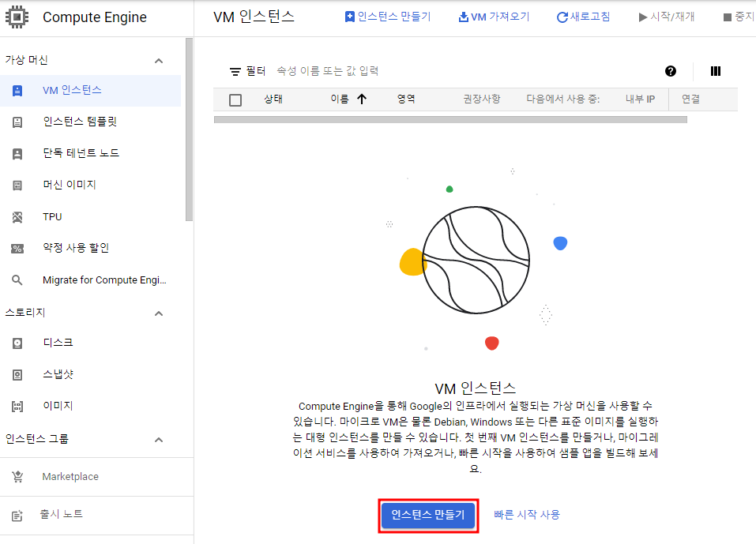The width and height of the screenshot is (756, 544).
Task: Click the 인스턴스 만들기 plus icon in toolbar
Action: (349, 17)
